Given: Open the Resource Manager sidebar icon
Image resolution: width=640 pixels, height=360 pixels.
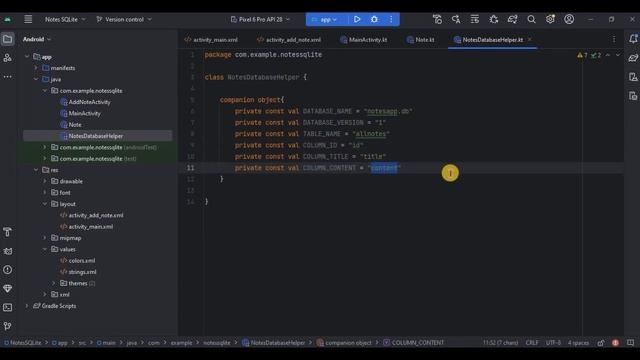Looking at the screenshot, I should (7, 58).
